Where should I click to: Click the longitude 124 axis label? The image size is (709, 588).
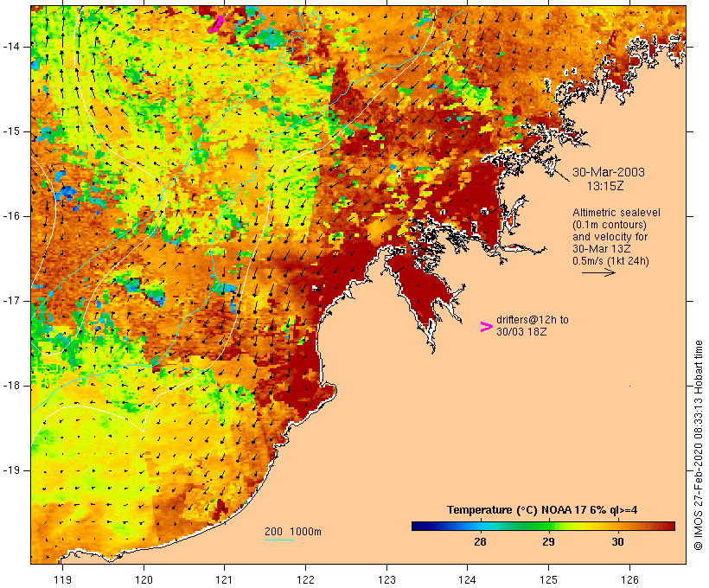[467, 579]
